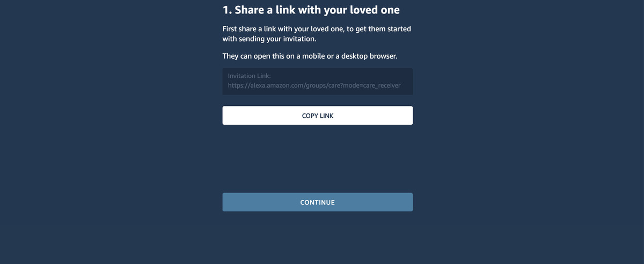644x264 pixels.
Task: Click the CONTINUE button
Action: (x=318, y=202)
